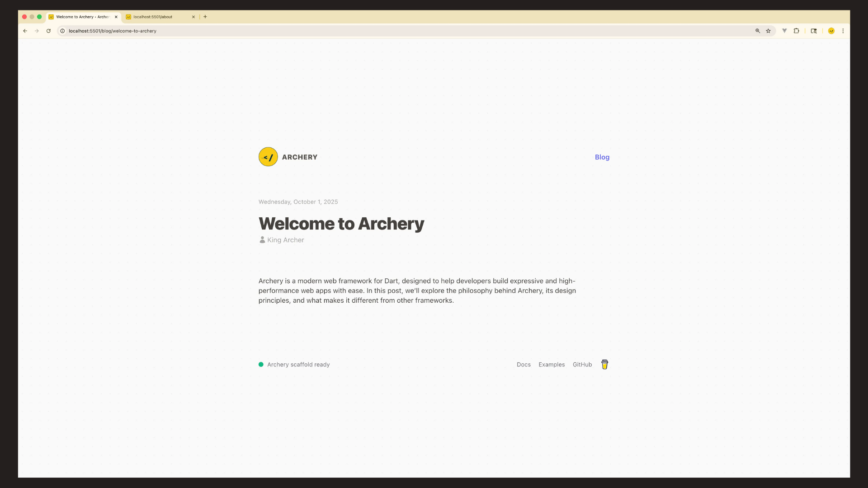Open the Chrome three-dot menu
868x488 pixels.
[x=843, y=31]
